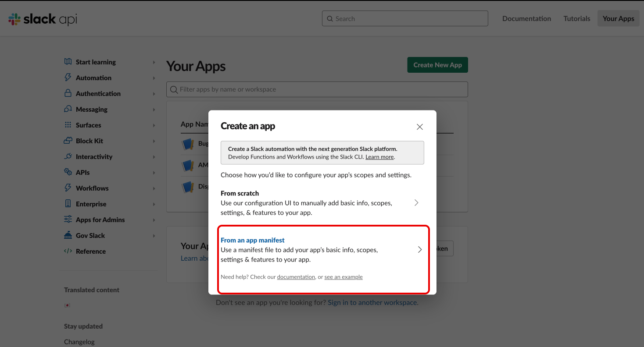Click the Workflows lightning icon
The width and height of the screenshot is (644, 347).
tap(68, 188)
